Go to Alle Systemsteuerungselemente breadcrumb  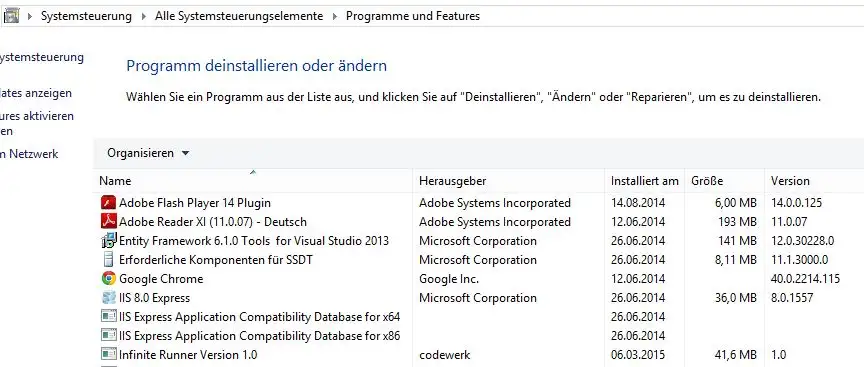[239, 16]
